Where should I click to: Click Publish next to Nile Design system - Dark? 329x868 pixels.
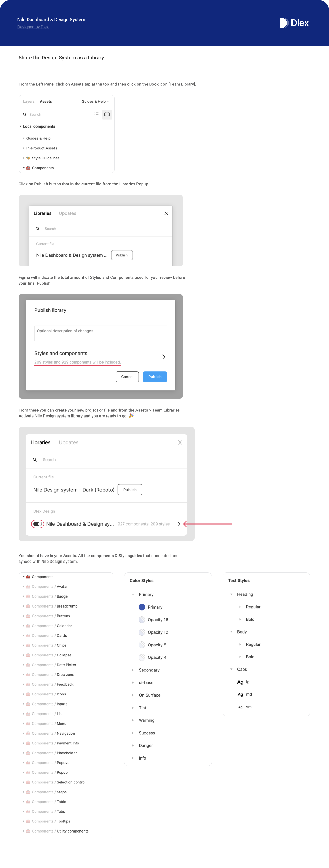(130, 490)
